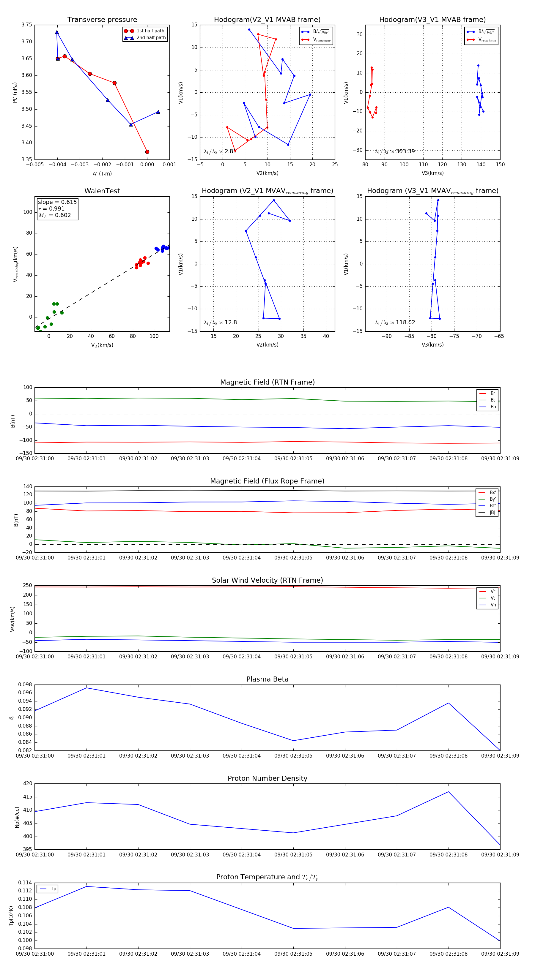Viewport: 535px width, 980px height.
Task: Click the λ1/λ2 ≈ 12.8 annotation
Action: (220, 323)
